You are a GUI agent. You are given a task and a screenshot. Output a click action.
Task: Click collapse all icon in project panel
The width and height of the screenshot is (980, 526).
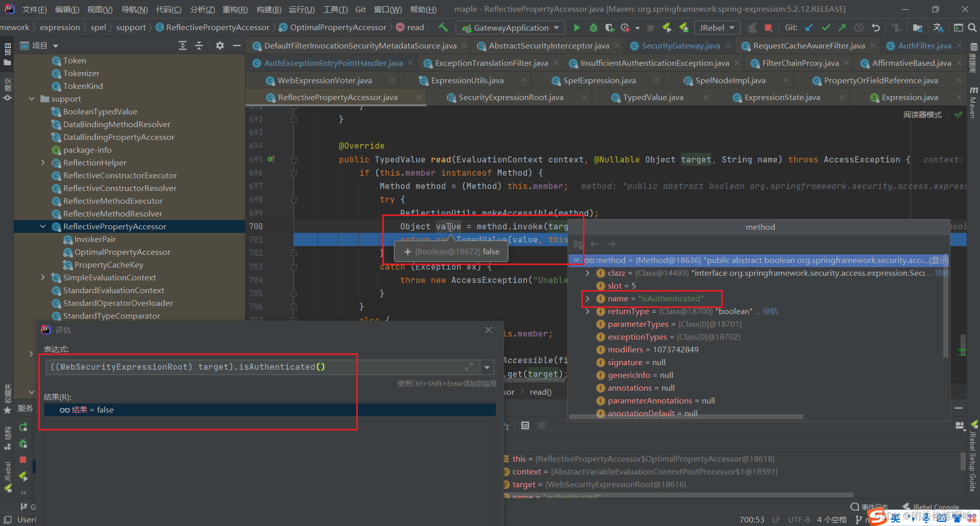tap(199, 45)
